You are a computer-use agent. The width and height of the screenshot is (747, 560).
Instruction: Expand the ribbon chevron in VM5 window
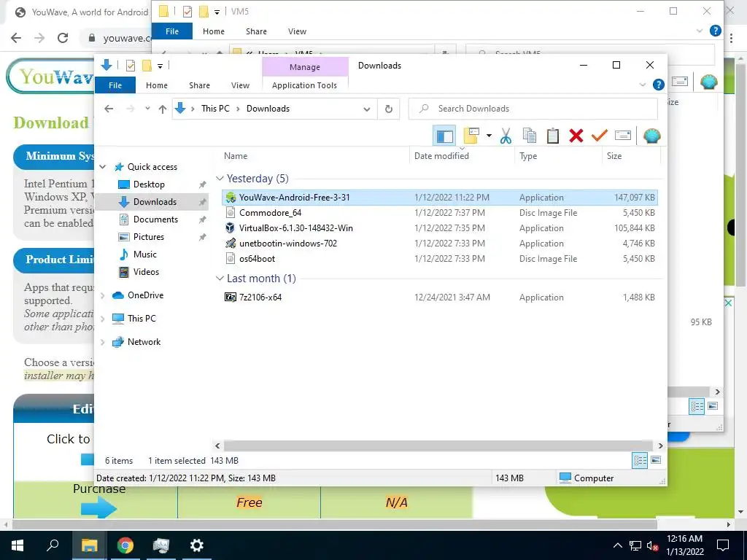[700, 31]
